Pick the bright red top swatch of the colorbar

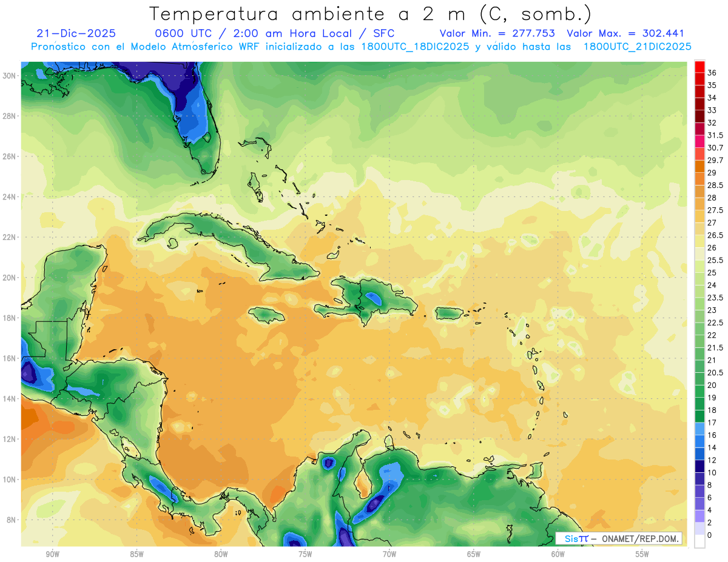coord(699,66)
